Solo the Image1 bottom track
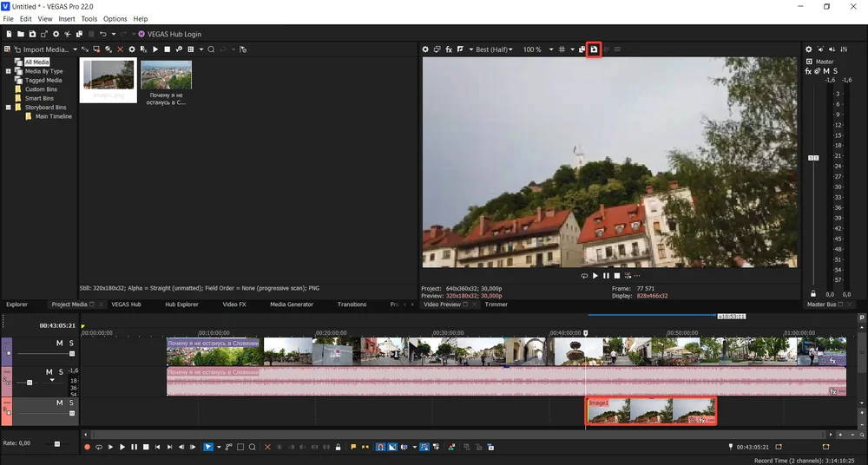This screenshot has height=465, width=868. click(71, 403)
